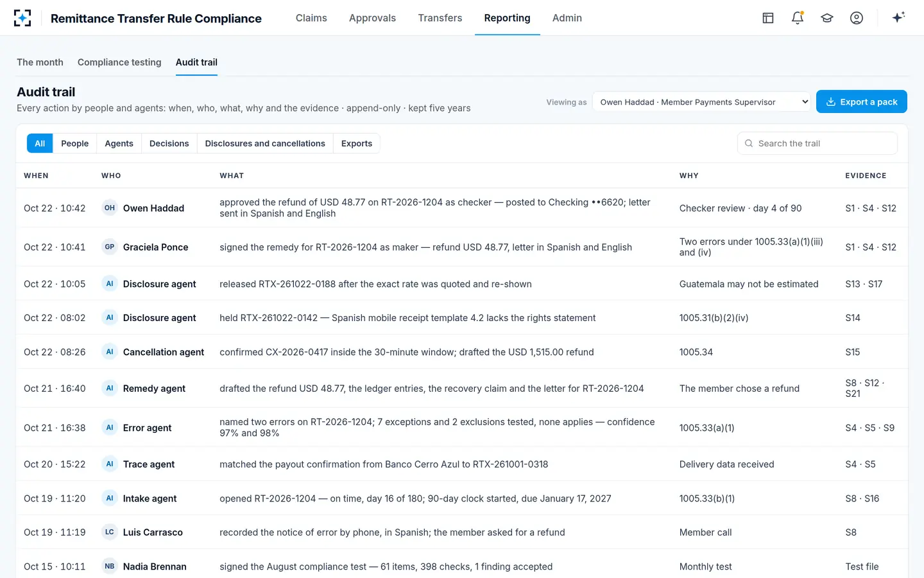Image resolution: width=924 pixels, height=578 pixels.
Task: Click the Error agent AI badge
Action: tap(110, 428)
